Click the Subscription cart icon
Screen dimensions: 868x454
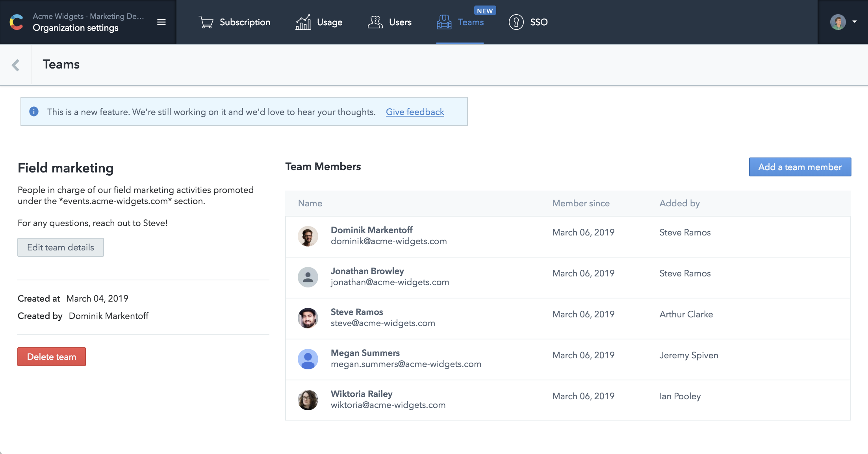click(x=206, y=22)
